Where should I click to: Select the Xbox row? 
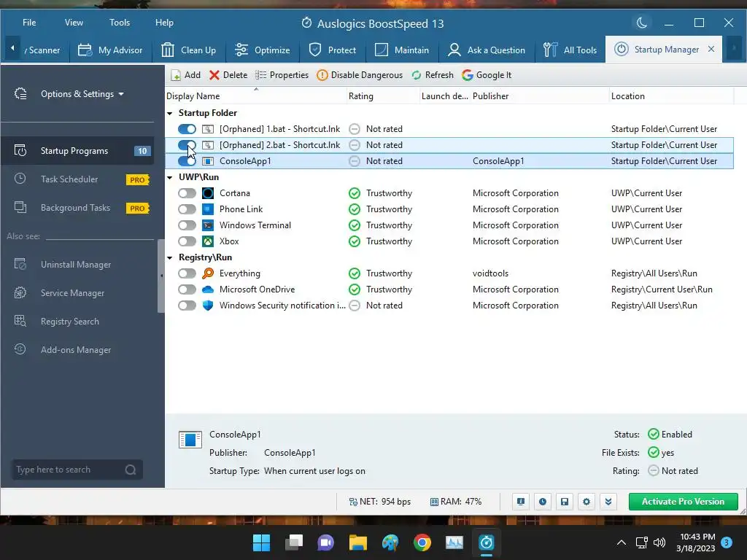pyautogui.click(x=449, y=241)
